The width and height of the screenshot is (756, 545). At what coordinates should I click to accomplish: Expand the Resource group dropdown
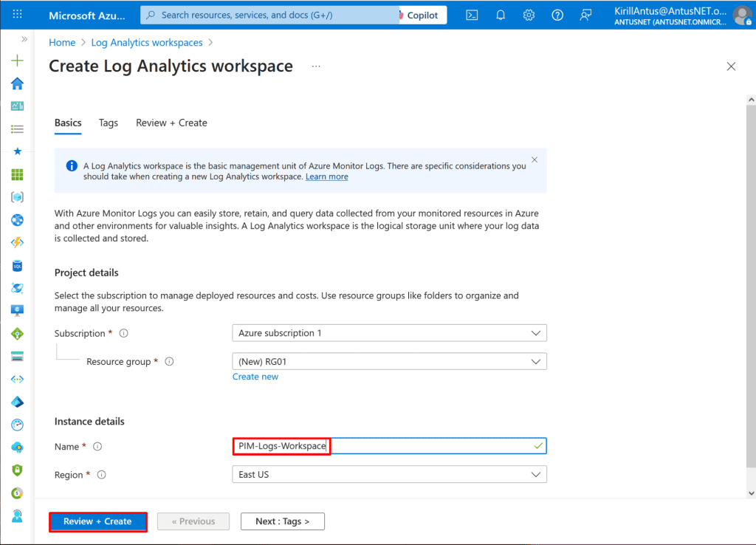[389, 362]
